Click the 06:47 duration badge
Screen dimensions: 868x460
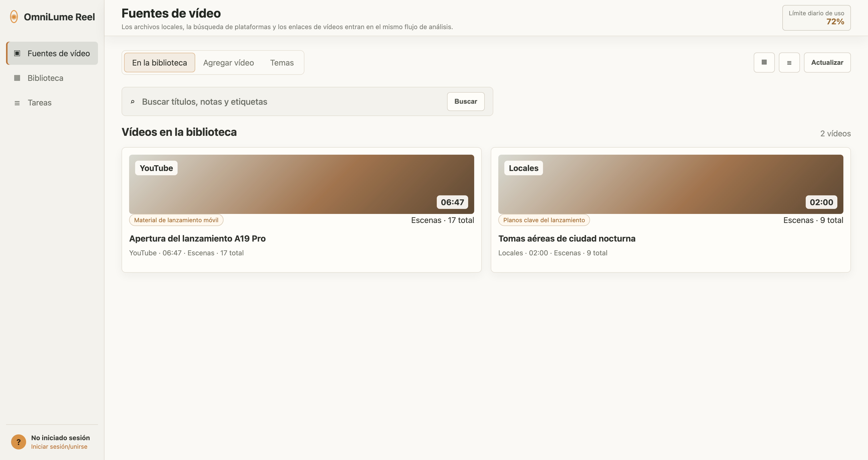(452, 202)
